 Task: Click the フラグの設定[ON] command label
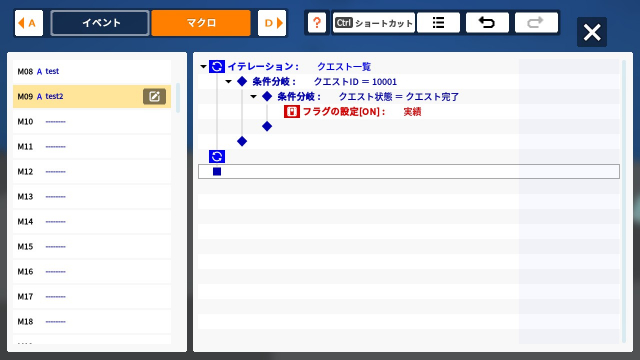(x=344, y=112)
